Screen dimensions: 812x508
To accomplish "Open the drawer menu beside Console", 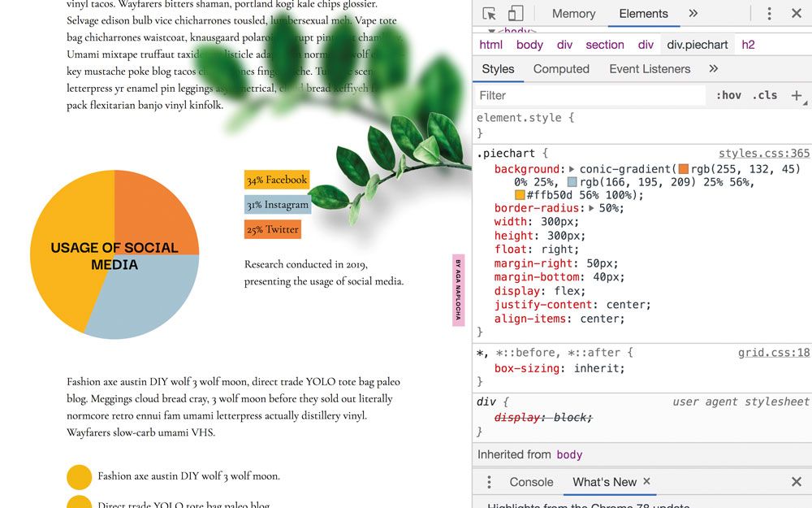I will coord(488,482).
